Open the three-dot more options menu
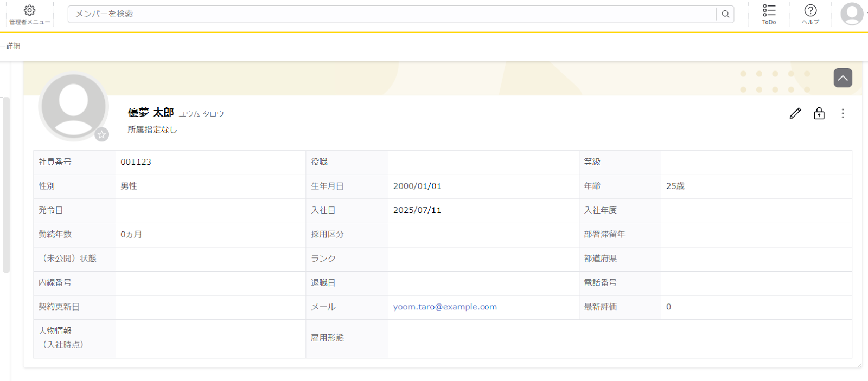This screenshot has height=381, width=868. [843, 113]
